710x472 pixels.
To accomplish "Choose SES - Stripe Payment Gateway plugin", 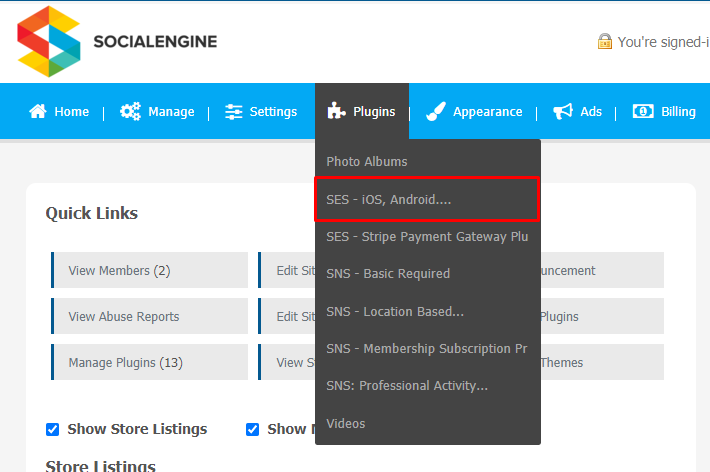I will 428,236.
